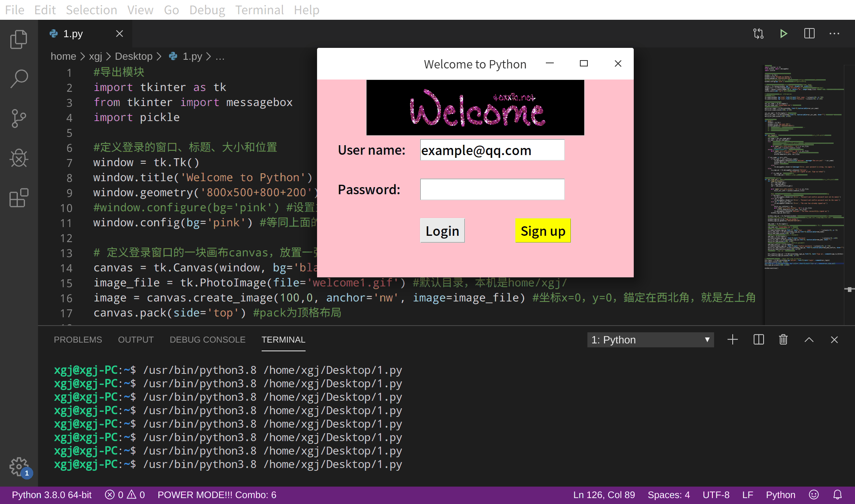Click the Password input field
Viewport: 855px width, 504px height.
pos(492,189)
